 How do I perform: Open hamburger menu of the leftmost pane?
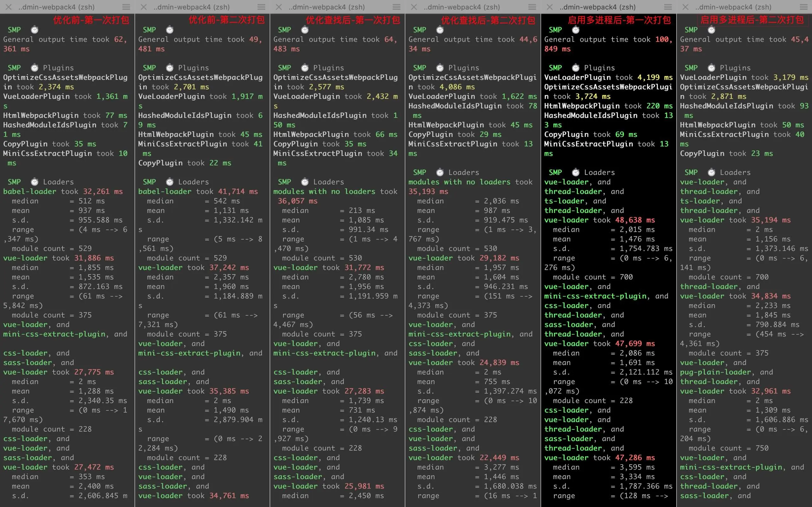[x=126, y=7]
